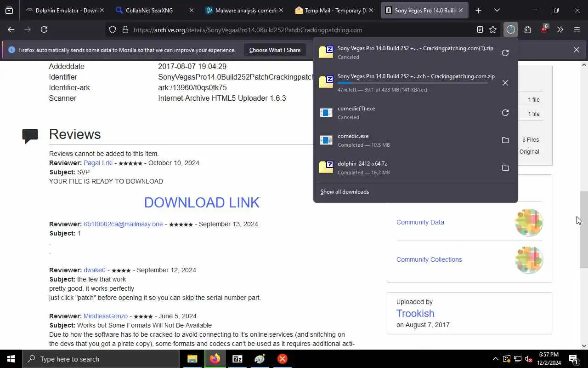Open tracking protection shield icon

(x=113, y=30)
